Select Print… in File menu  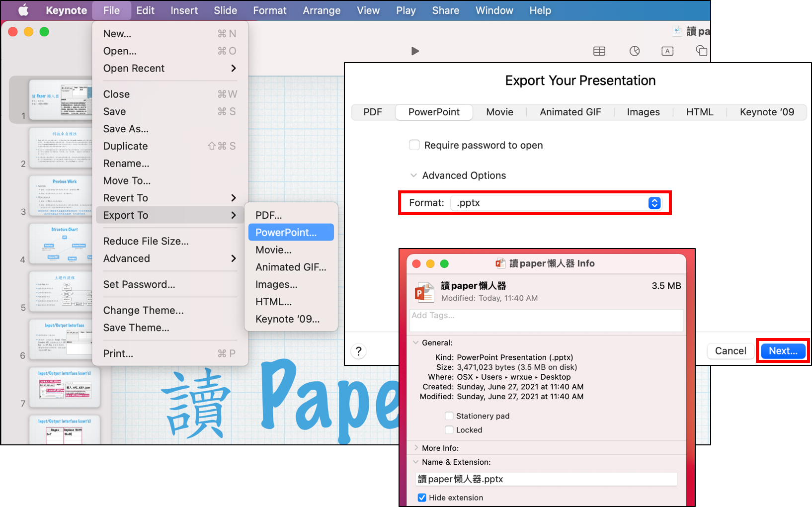coord(170,353)
